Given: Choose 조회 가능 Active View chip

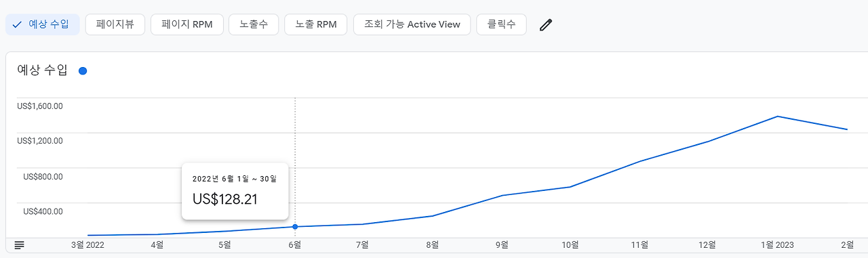Looking at the screenshot, I should (x=412, y=24).
